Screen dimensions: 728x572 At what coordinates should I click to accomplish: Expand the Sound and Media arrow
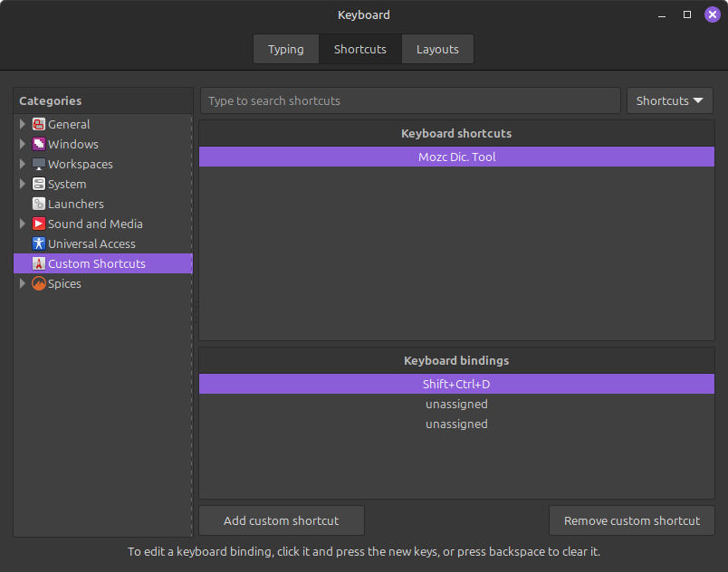[x=23, y=224]
